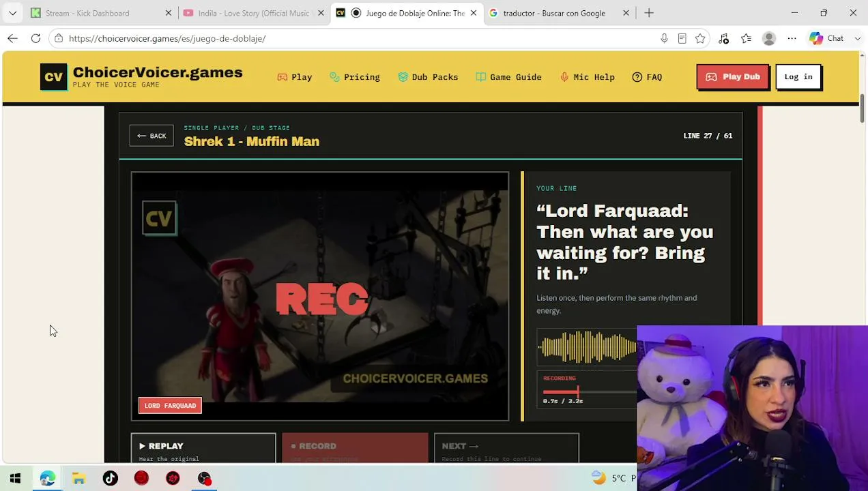Close the Juego de Doblaje tab

click(474, 13)
